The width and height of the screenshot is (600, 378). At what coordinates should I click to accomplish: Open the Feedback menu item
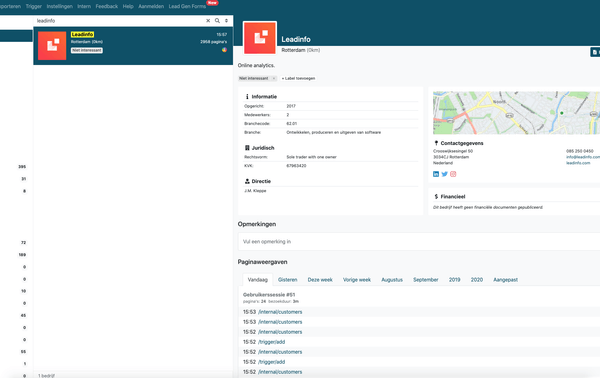pos(106,6)
